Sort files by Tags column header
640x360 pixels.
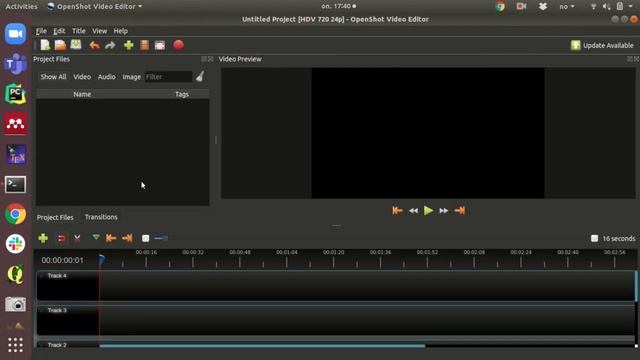[182, 94]
